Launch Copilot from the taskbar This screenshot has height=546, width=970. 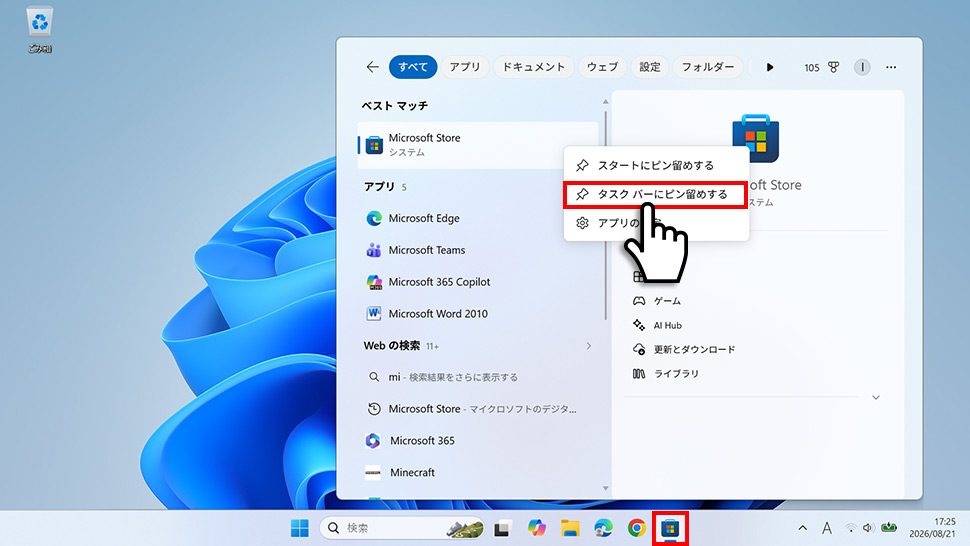(536, 528)
